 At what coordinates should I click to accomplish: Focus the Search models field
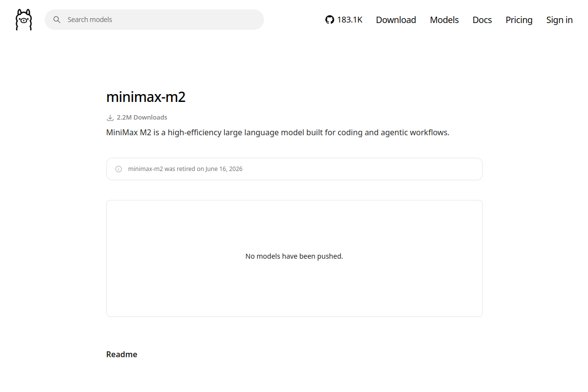pyautogui.click(x=154, y=20)
